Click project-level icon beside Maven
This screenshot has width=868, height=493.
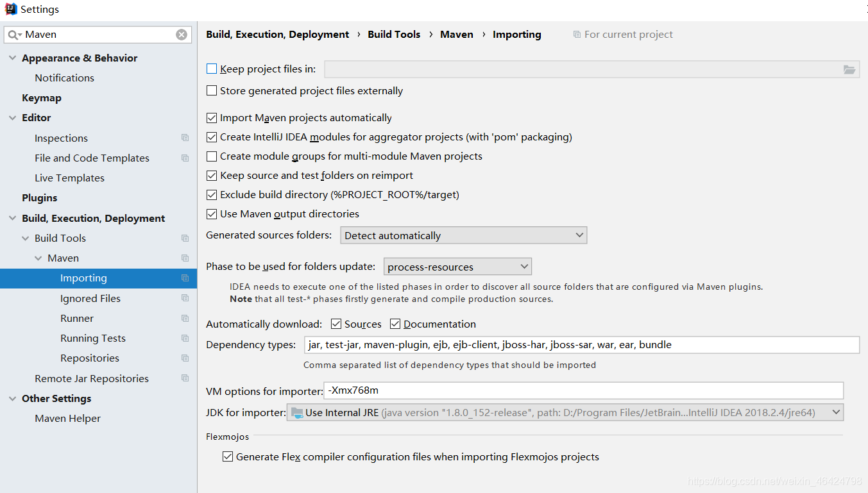click(185, 258)
